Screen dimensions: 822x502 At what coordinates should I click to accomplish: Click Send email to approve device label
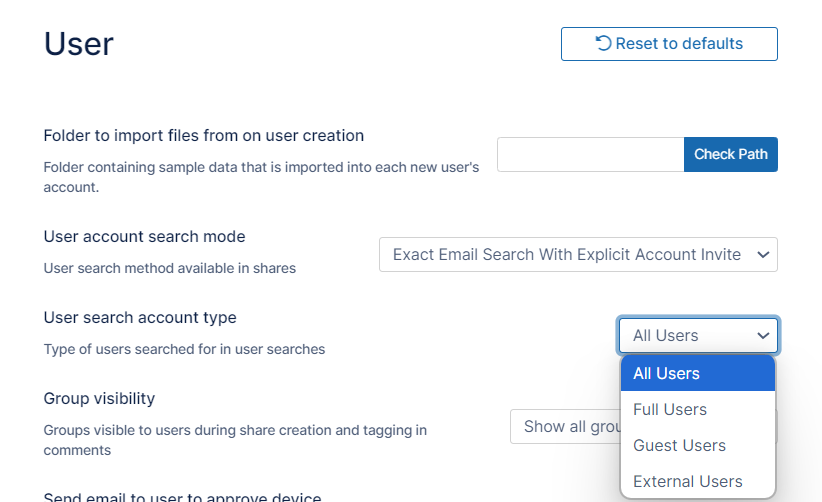point(182,497)
